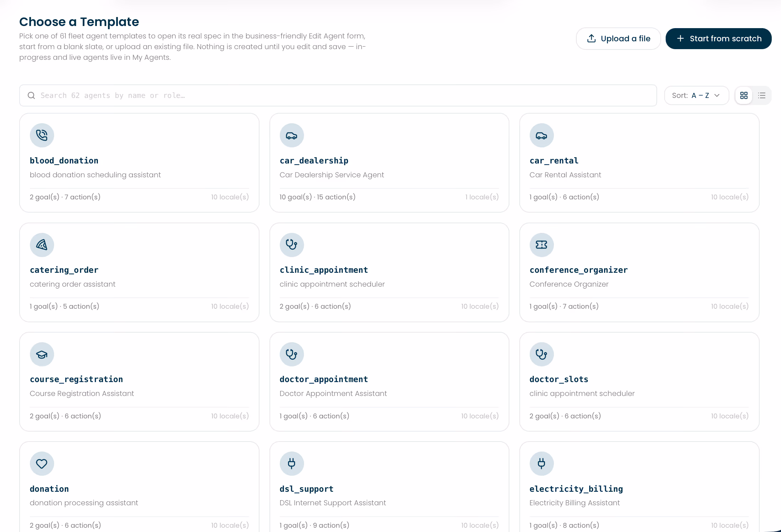Screen dimensions: 781x532
Task: Select the doctor_appointment template name
Action: (x=324, y=379)
